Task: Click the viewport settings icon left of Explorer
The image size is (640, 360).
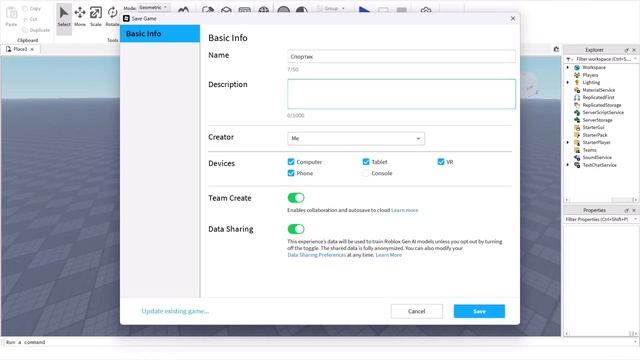Action: 556,49
